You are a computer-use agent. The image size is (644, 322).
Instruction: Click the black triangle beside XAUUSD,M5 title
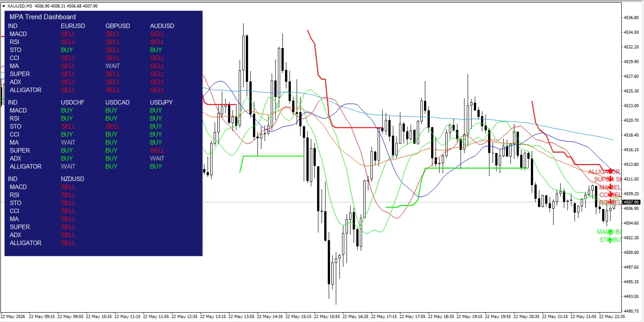4,6
